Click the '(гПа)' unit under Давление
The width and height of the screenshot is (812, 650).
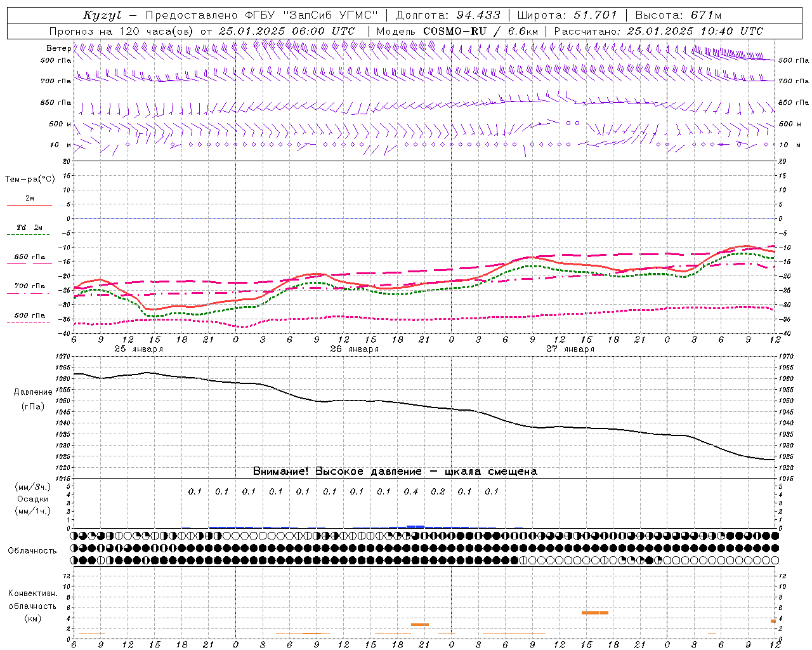[33, 406]
